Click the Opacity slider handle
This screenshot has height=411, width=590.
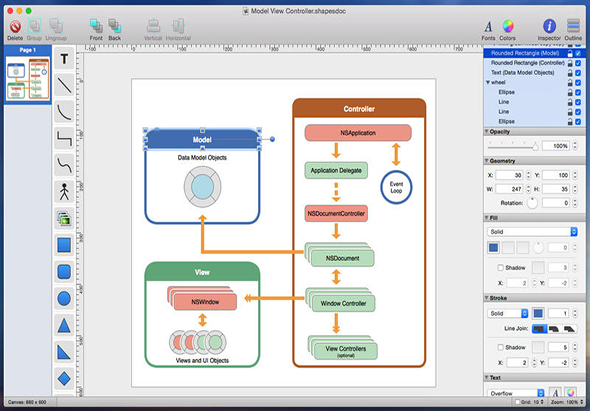535,146
